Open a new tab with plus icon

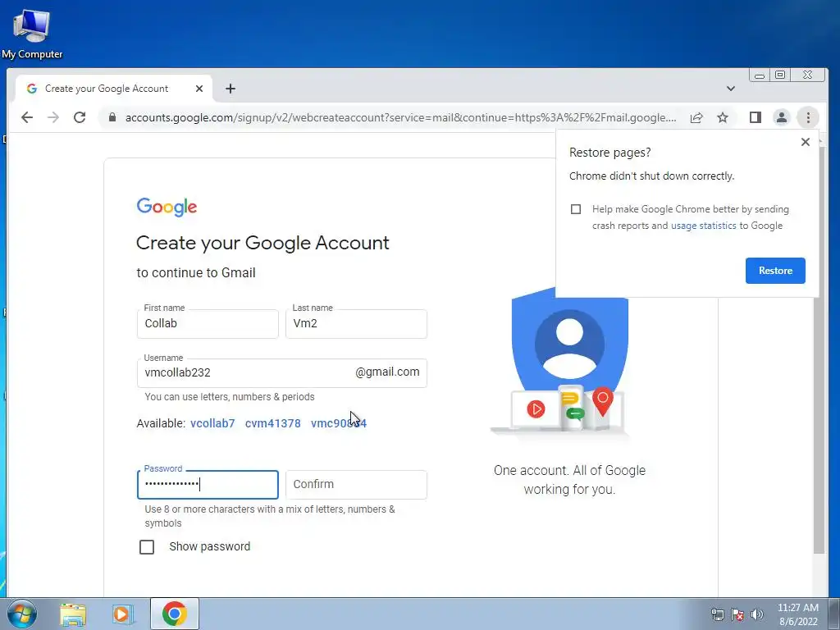pos(231,89)
